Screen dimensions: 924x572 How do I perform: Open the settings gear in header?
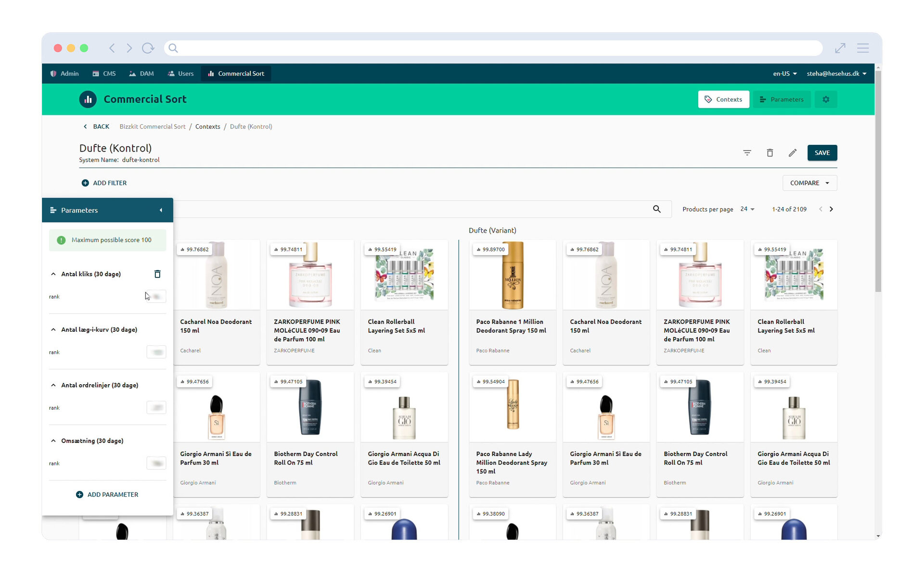tap(826, 99)
